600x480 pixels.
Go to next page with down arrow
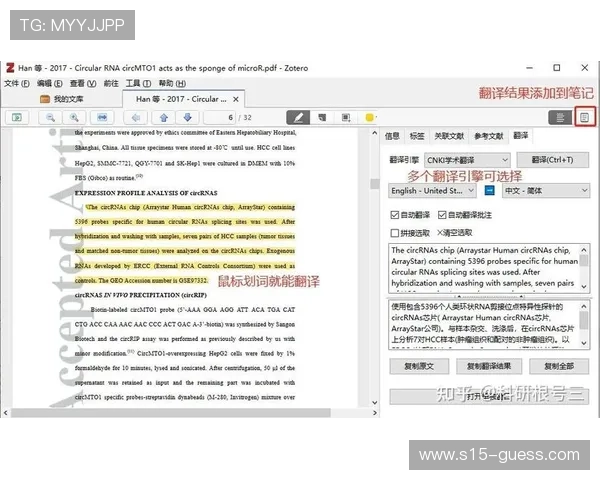point(188,117)
